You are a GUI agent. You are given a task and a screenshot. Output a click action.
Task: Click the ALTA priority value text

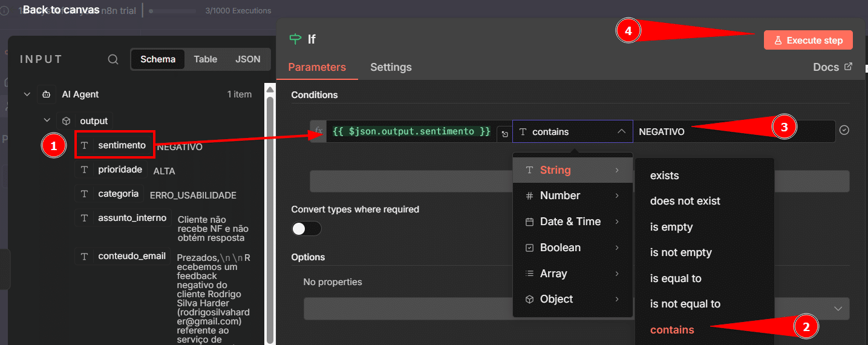click(164, 171)
